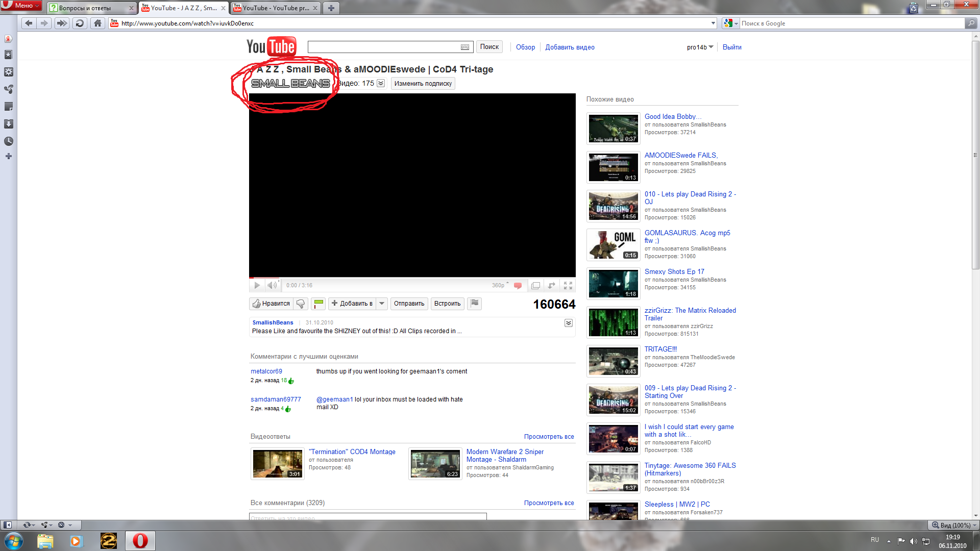Click the video progress seek bar
This screenshot has height=551, width=980.
411,278
